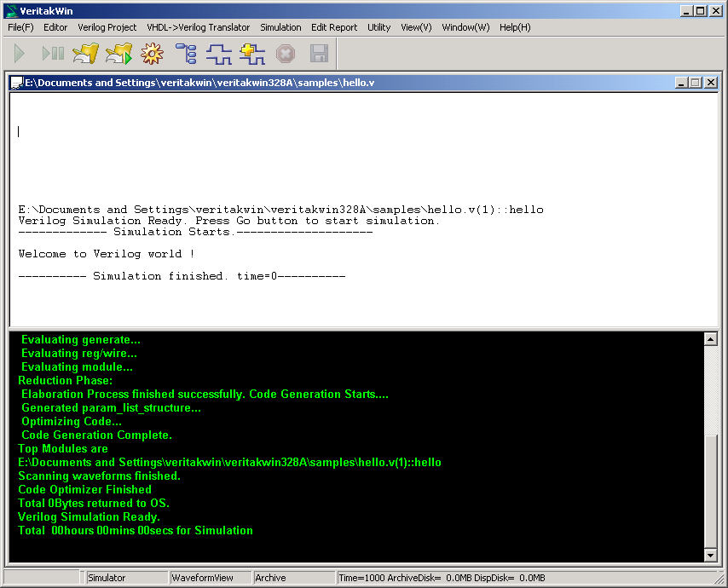Click the 'Code Generation Complete.' log line
Viewport: 728px width, 588px height.
pos(96,435)
